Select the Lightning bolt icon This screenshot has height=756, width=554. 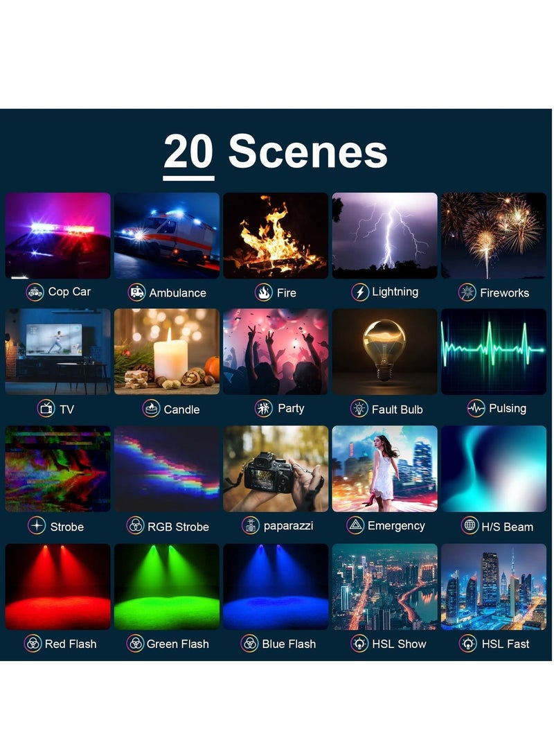click(360, 292)
